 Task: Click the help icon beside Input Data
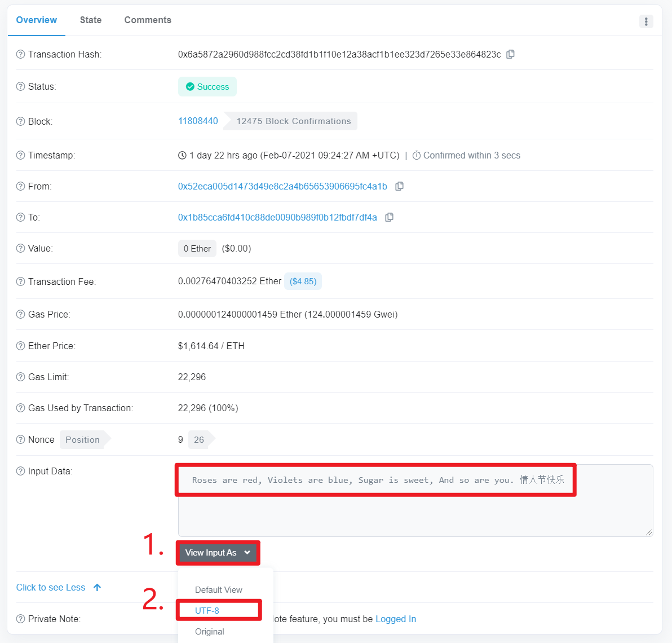click(x=21, y=471)
